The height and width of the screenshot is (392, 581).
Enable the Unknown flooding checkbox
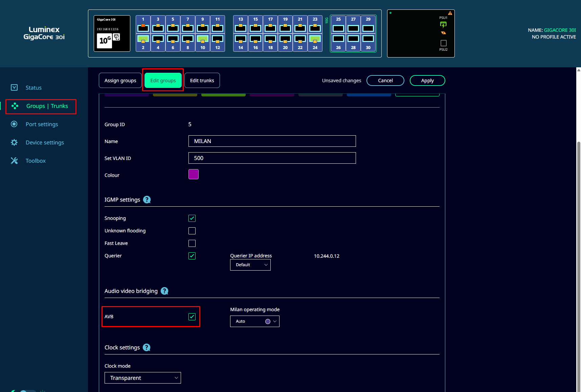tap(192, 231)
